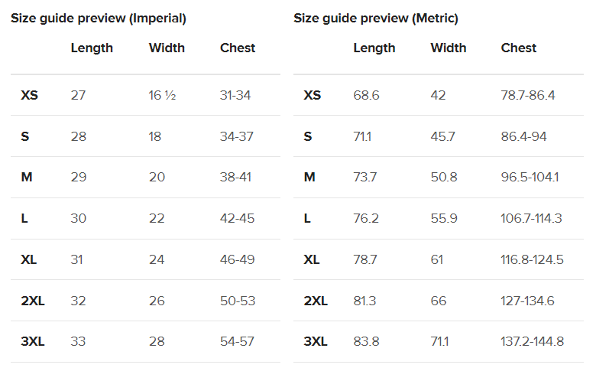
Task: Select the Chest column header in Metric table
Action: pyautogui.click(x=519, y=48)
